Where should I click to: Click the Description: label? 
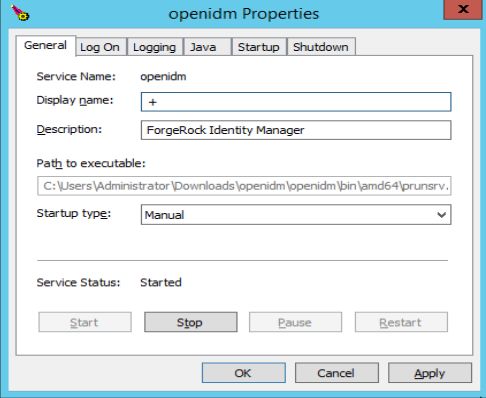pyautogui.click(x=69, y=129)
